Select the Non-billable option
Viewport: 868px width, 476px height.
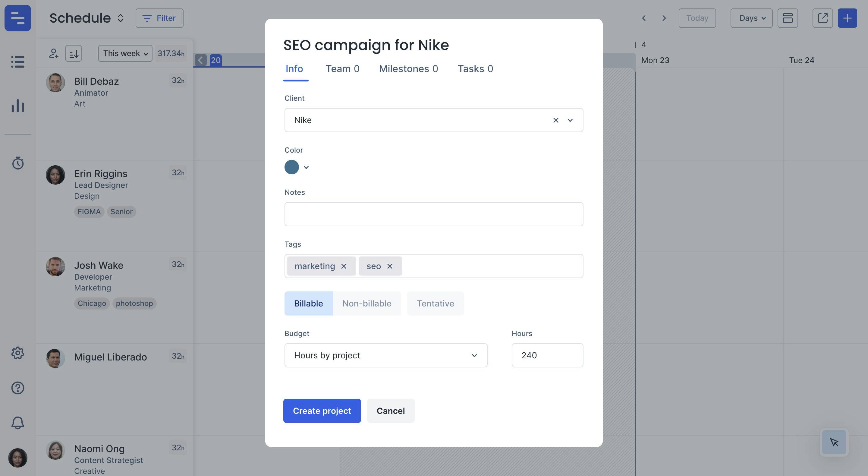point(366,303)
